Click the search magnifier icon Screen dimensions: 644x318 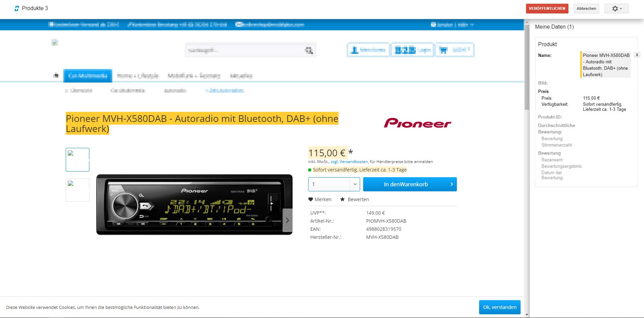309,50
